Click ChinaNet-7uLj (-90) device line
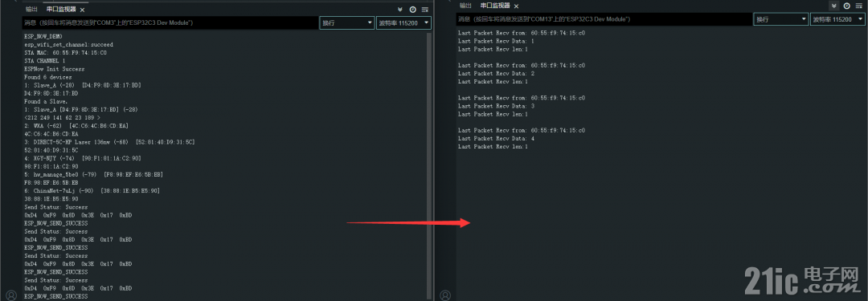Viewport: 868px width, 301px height. [92, 191]
